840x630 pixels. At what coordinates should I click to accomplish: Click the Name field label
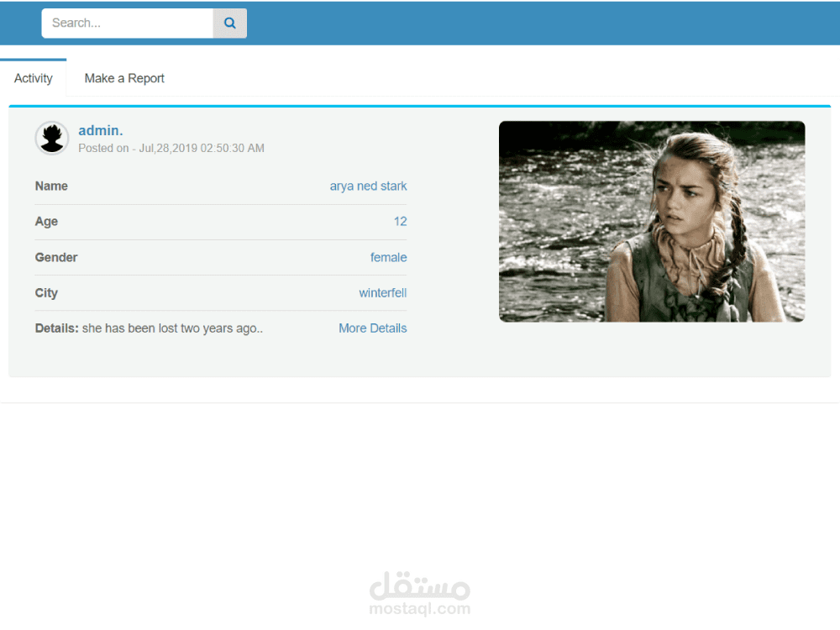[x=51, y=186]
